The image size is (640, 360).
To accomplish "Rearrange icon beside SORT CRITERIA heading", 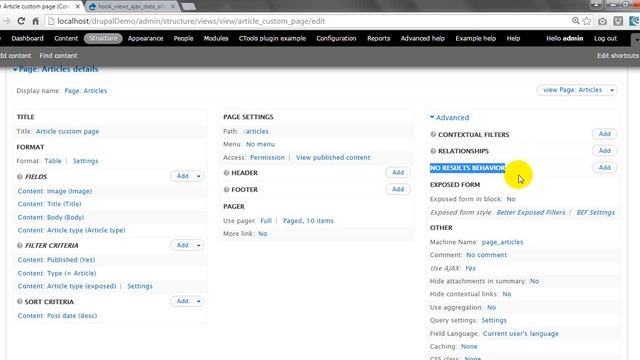I will [20, 302].
